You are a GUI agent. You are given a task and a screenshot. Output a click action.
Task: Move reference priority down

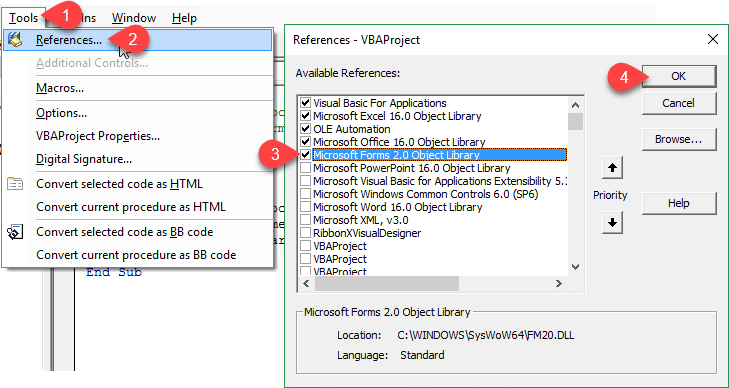point(612,223)
